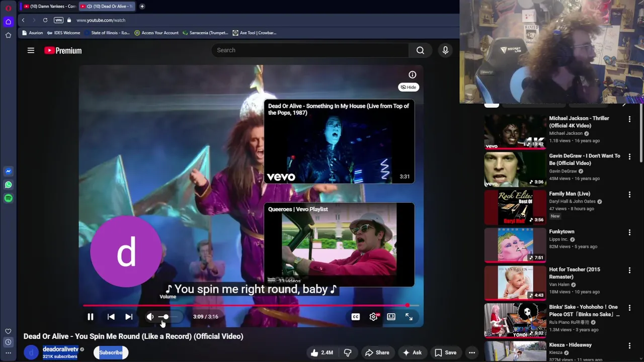The width and height of the screenshot is (644, 362).
Task: Go back in browser history
Action: coord(23,20)
